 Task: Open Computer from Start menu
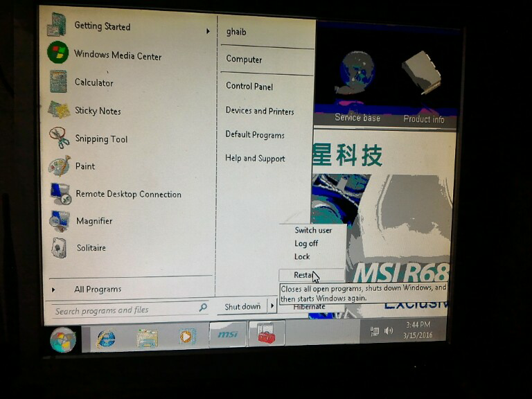coord(244,60)
